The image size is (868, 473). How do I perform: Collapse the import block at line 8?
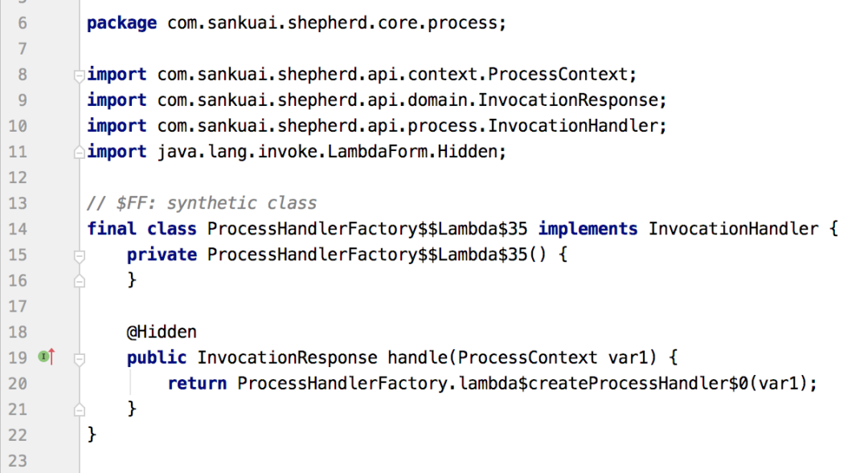pyautogui.click(x=79, y=75)
